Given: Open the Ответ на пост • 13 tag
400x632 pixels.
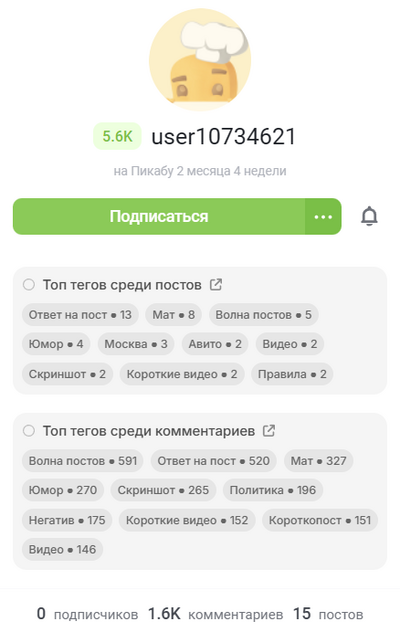Looking at the screenshot, I should click(x=80, y=315).
